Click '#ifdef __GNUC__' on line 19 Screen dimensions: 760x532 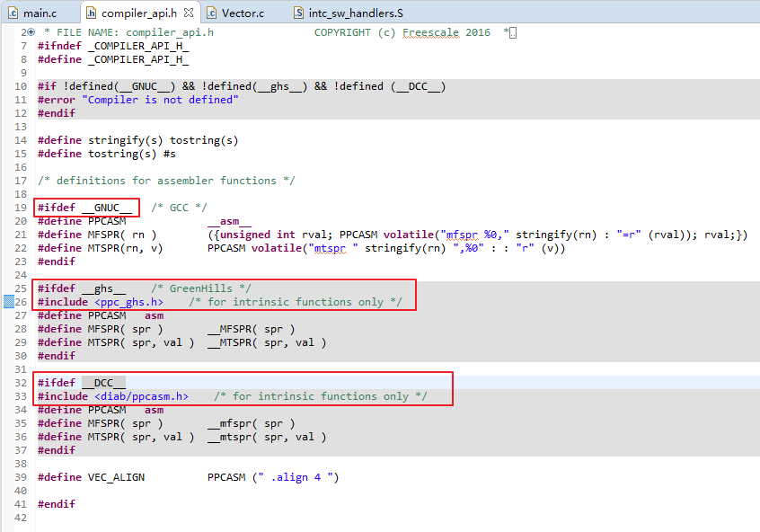point(84,208)
